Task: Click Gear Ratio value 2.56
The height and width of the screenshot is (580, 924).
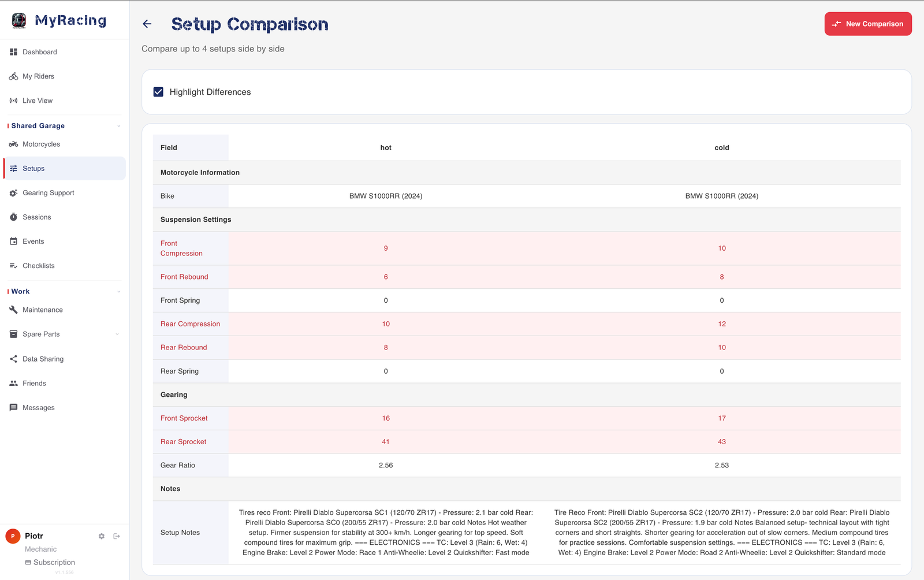Action: pyautogui.click(x=386, y=465)
